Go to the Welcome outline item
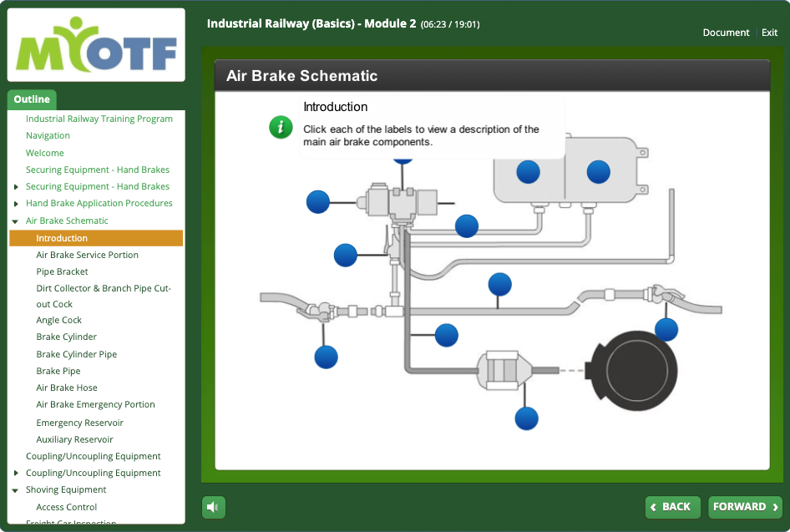Viewport: 790px width, 532px height. click(45, 153)
